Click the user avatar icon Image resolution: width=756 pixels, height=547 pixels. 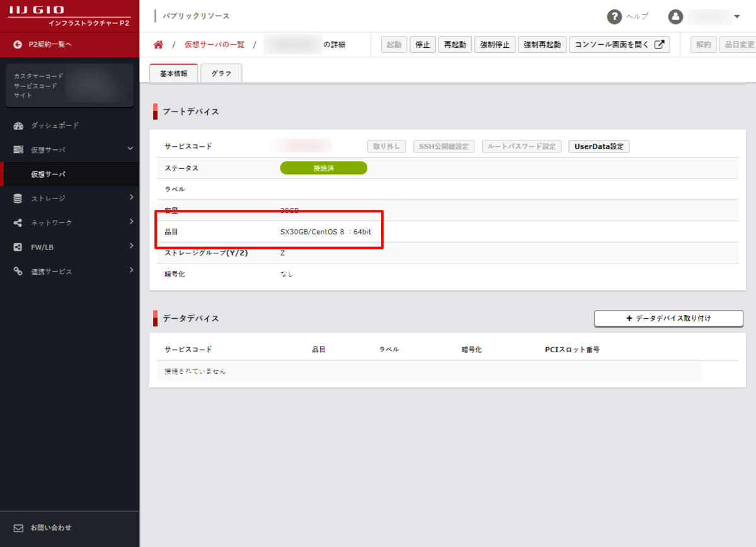(675, 16)
